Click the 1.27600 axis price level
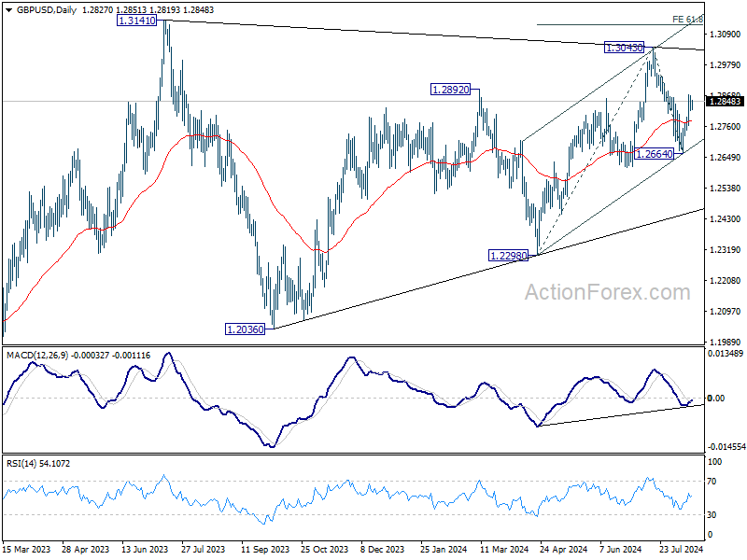Screen dimensions: 747x560 tap(726, 127)
